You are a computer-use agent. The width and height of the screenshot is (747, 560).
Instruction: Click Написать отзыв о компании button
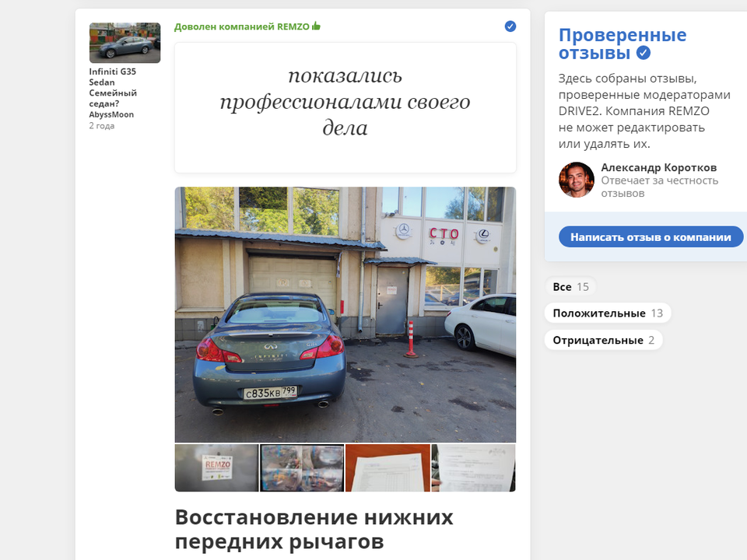coord(651,237)
